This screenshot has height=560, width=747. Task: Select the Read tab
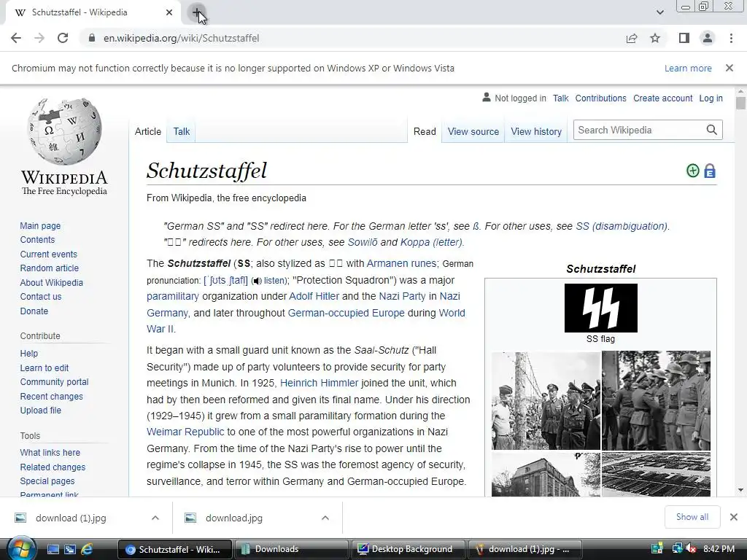(425, 131)
